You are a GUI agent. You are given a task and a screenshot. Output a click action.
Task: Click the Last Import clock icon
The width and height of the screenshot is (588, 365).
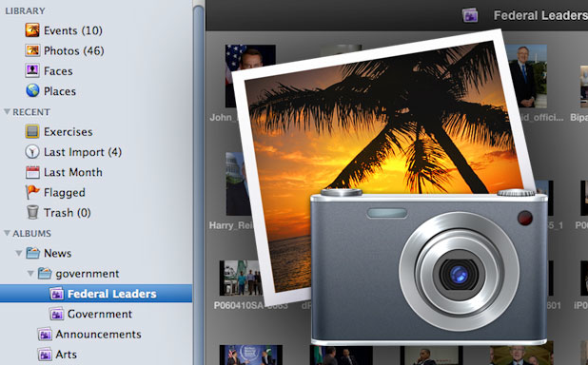point(32,152)
